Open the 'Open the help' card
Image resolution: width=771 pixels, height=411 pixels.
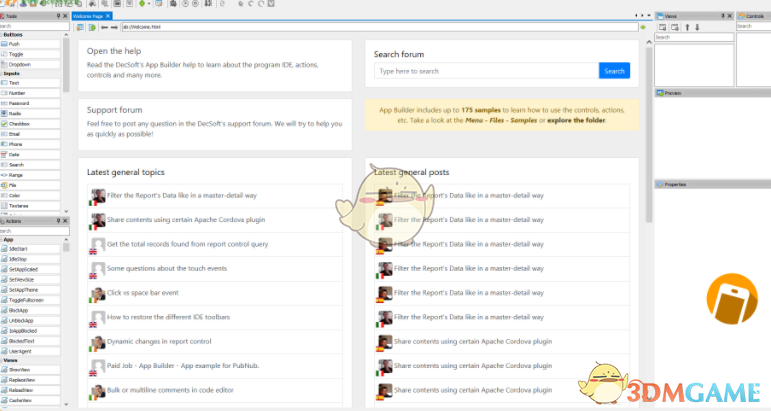pos(215,66)
